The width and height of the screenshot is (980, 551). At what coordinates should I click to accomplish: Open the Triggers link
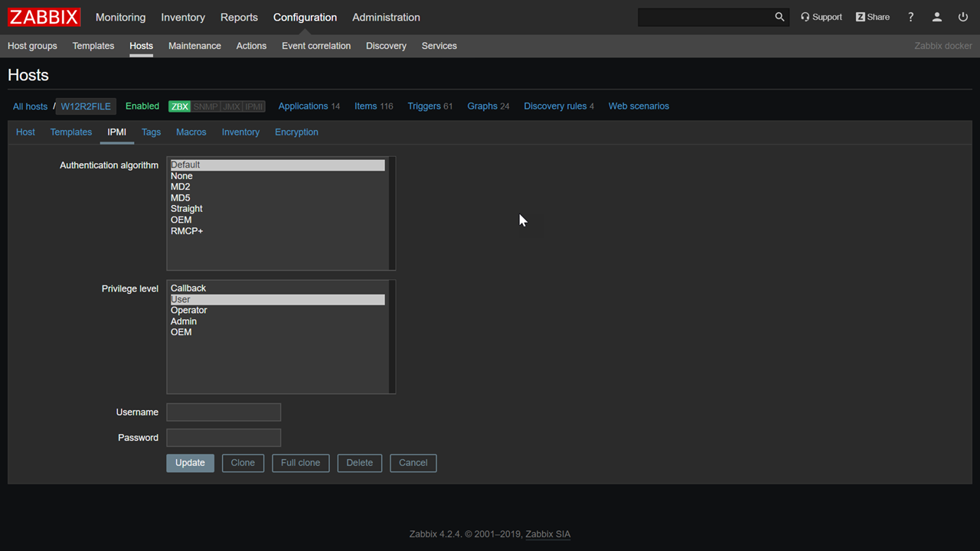pyautogui.click(x=423, y=106)
